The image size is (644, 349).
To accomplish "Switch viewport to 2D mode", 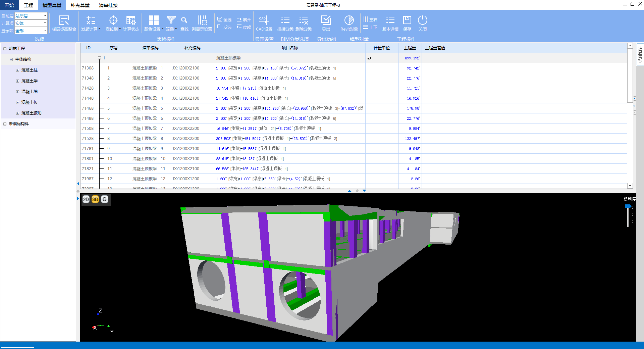I will click(x=86, y=199).
